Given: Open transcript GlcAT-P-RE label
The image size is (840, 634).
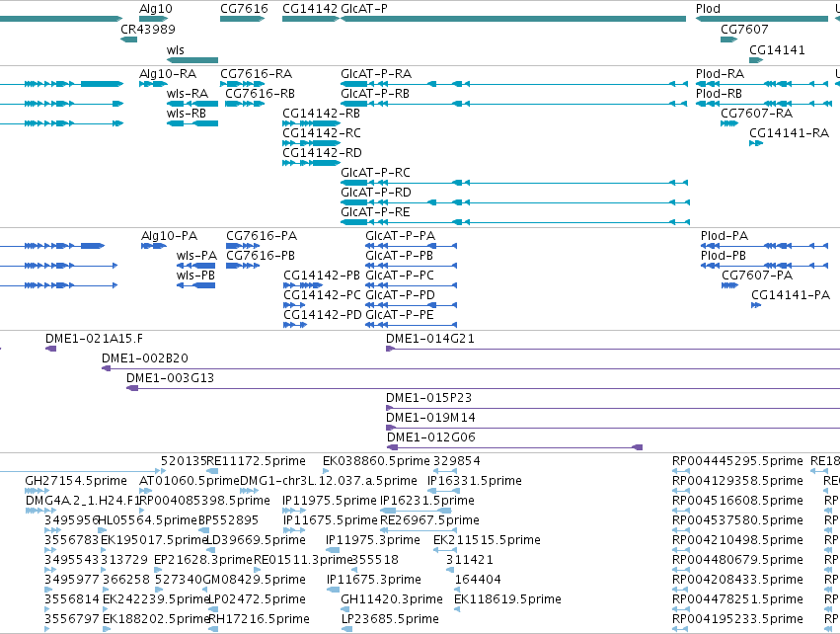Looking at the screenshot, I should pos(375,212).
